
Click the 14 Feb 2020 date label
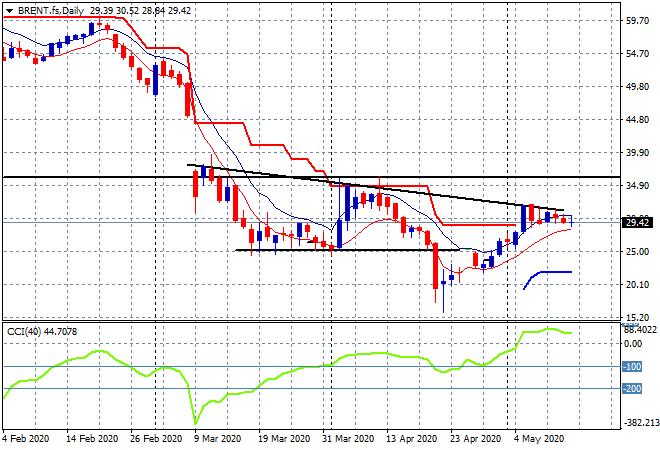pos(90,438)
